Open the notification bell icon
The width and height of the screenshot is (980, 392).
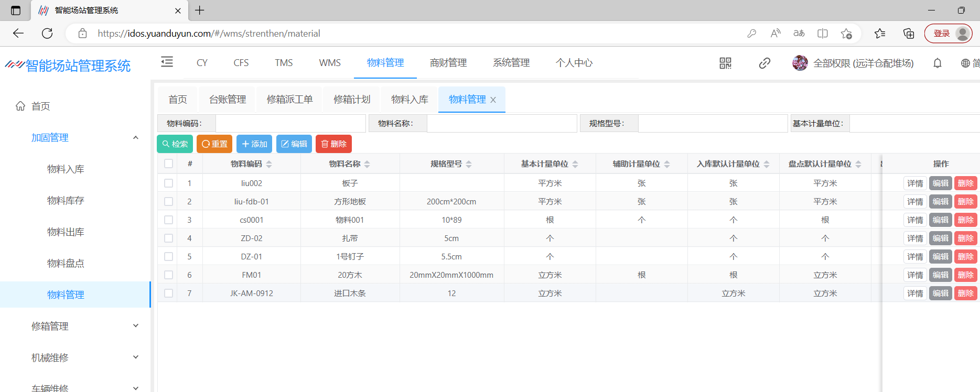click(938, 63)
